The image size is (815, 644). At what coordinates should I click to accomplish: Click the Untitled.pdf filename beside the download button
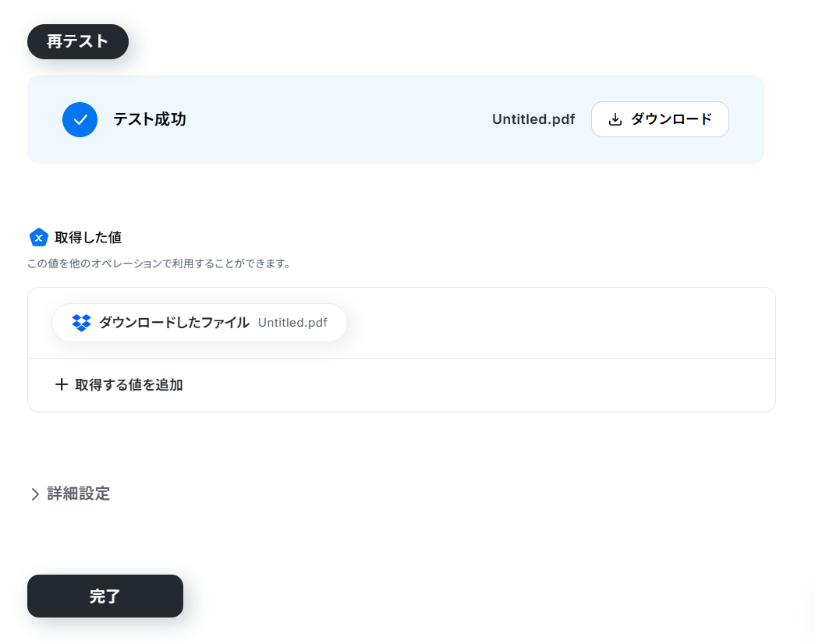tap(533, 119)
